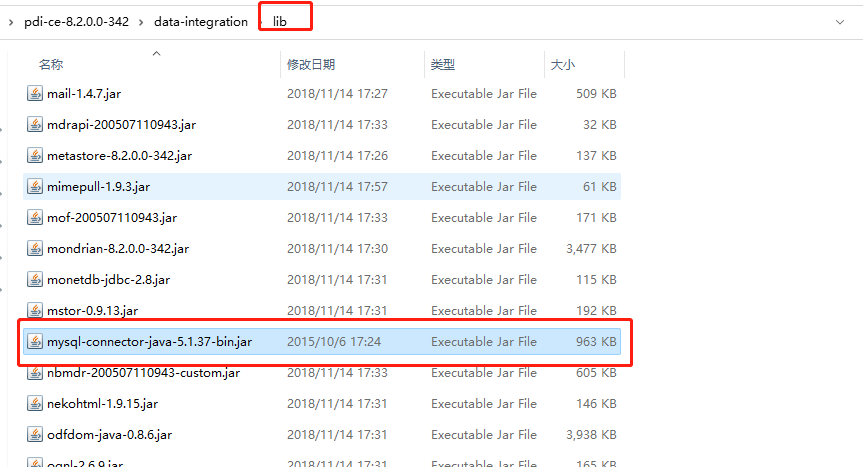Viewport: 863px width, 467px height.
Task: Click size 115 KB of monetdb-jdbc jar
Action: [x=596, y=279]
